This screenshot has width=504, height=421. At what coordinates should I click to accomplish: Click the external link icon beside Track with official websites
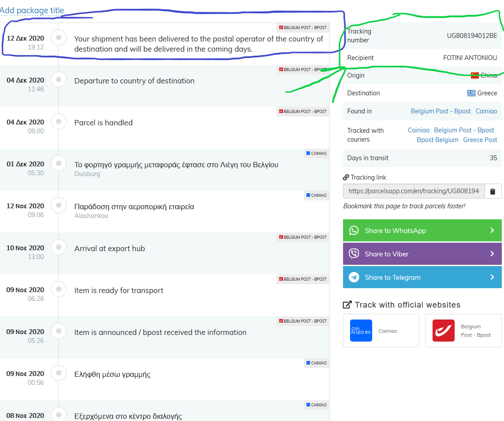point(347,304)
